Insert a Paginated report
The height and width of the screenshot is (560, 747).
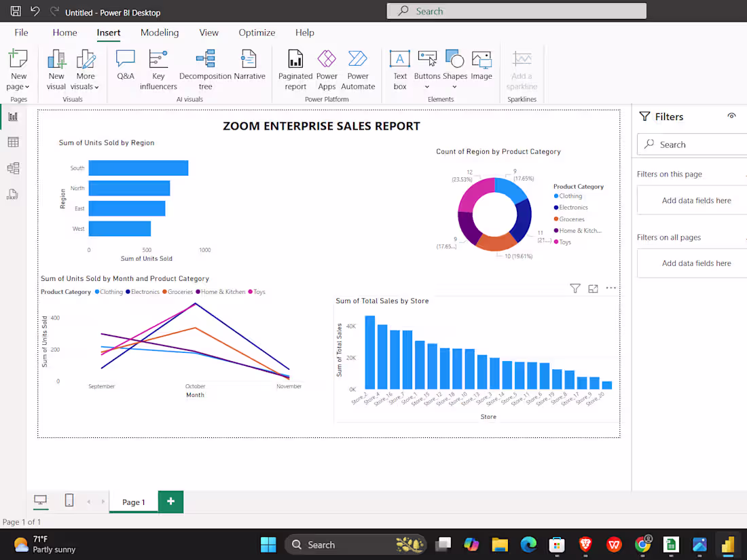(x=295, y=68)
